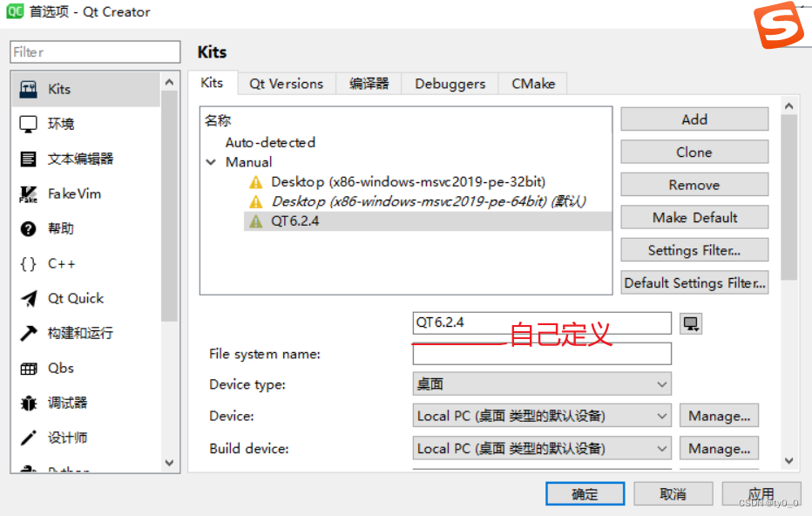Click the Make Default button
This screenshot has height=516, width=812.
(x=694, y=218)
